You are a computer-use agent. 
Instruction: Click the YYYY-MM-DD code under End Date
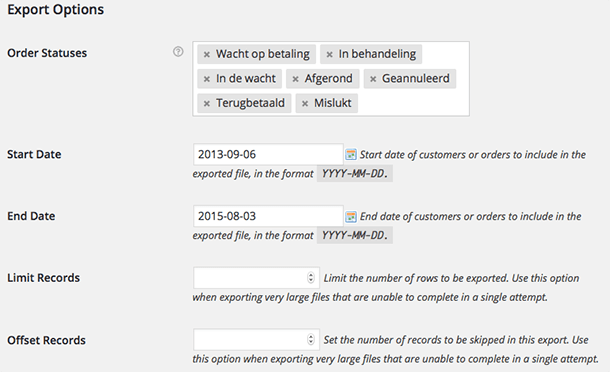[355, 235]
